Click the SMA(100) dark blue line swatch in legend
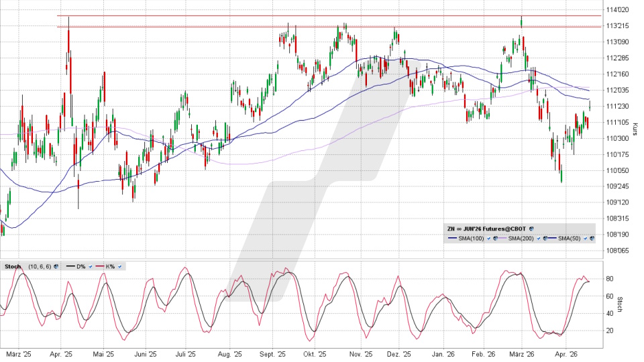The image size is (644, 362). coord(452,239)
